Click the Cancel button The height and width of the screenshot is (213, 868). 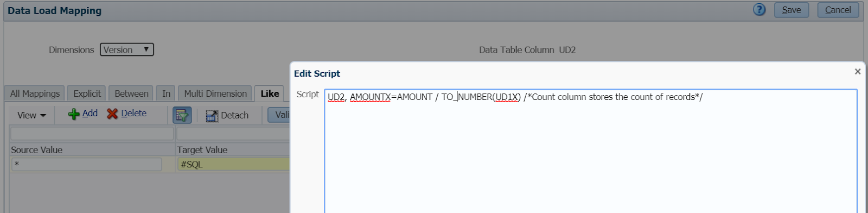click(x=838, y=10)
